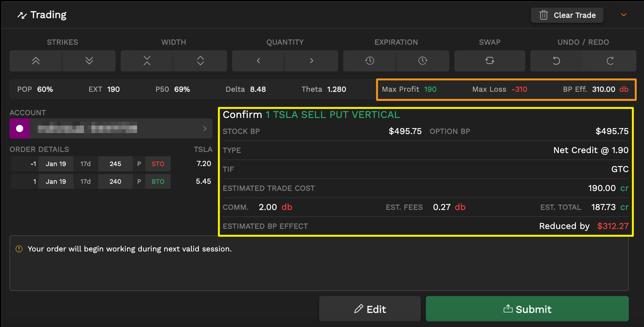Click the strikes up double-chevron icon
The image size is (644, 327).
click(35, 61)
